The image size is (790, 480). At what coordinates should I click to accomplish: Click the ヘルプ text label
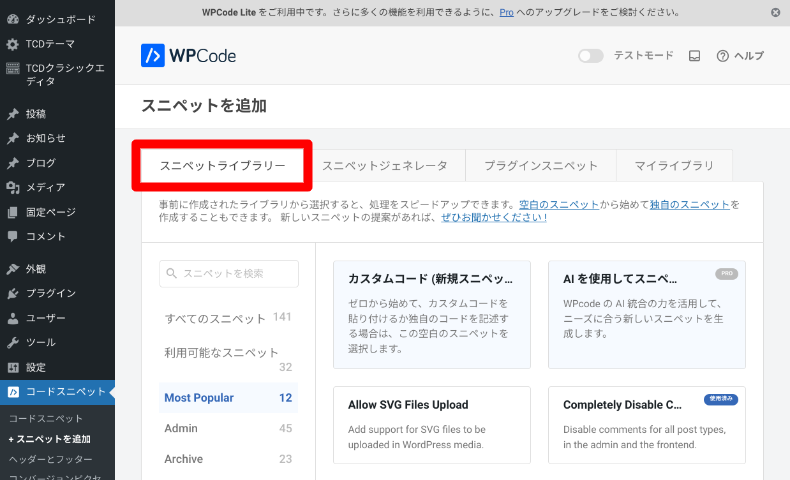(749, 56)
